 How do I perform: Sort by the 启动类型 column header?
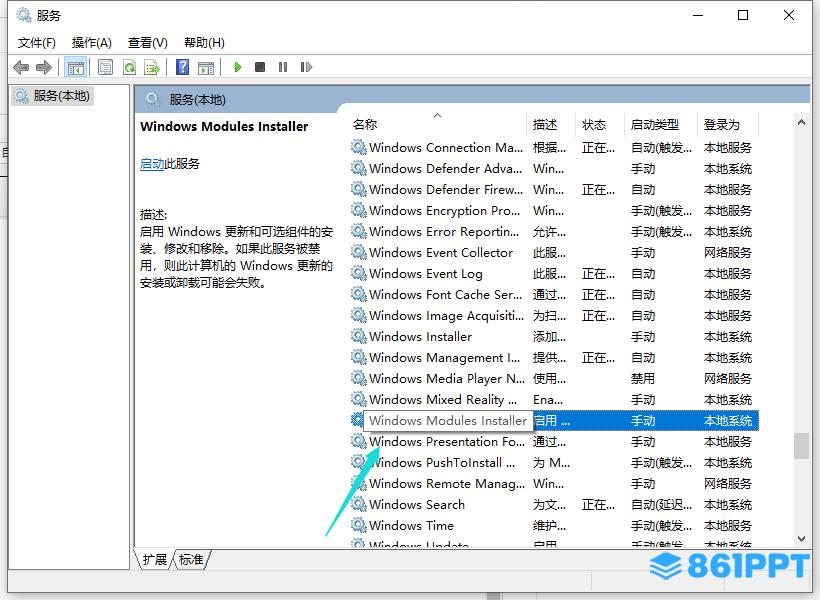click(x=661, y=124)
